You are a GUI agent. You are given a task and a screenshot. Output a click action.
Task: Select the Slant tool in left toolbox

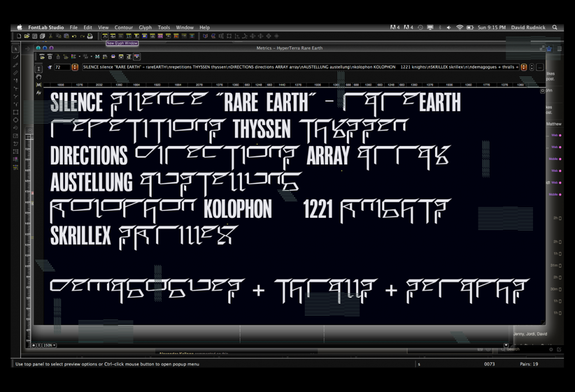[16, 144]
